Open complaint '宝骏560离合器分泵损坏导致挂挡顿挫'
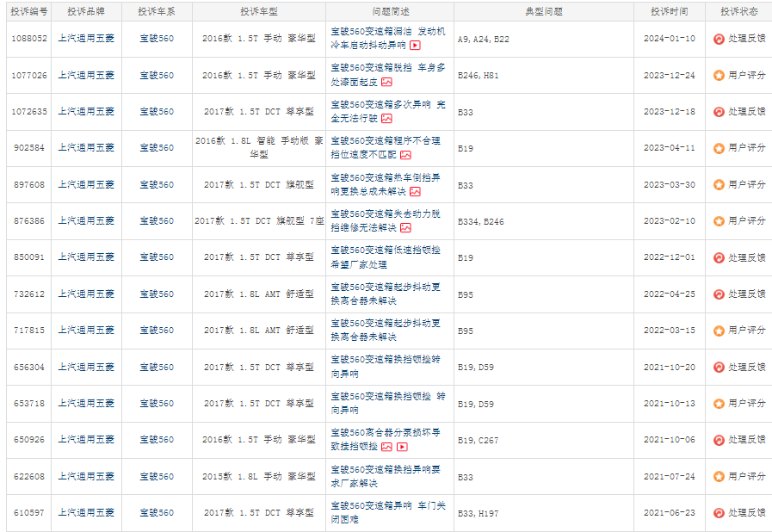Image resolution: width=772 pixels, height=532 pixels. tap(386, 439)
